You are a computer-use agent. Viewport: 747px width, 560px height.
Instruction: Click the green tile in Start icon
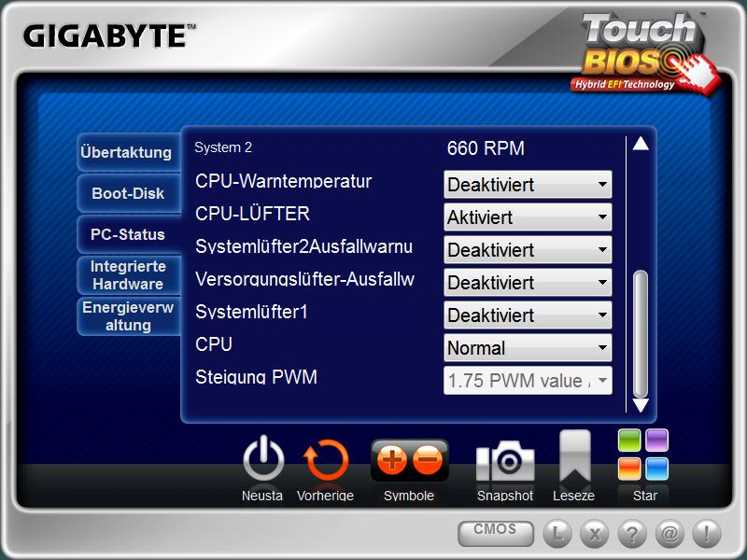tap(629, 441)
